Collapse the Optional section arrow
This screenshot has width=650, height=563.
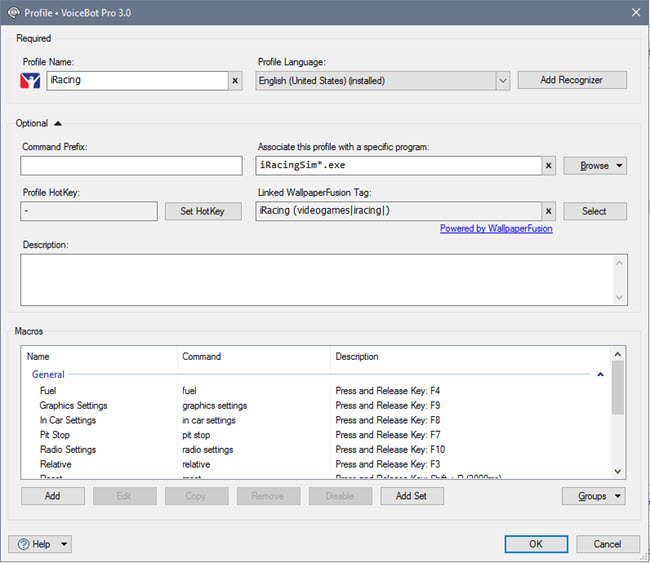(58, 123)
